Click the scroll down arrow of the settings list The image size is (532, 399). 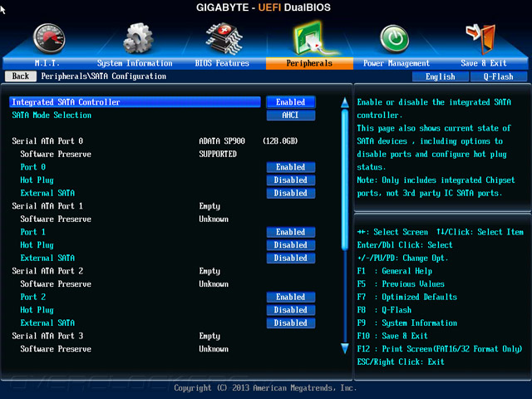[x=345, y=348]
